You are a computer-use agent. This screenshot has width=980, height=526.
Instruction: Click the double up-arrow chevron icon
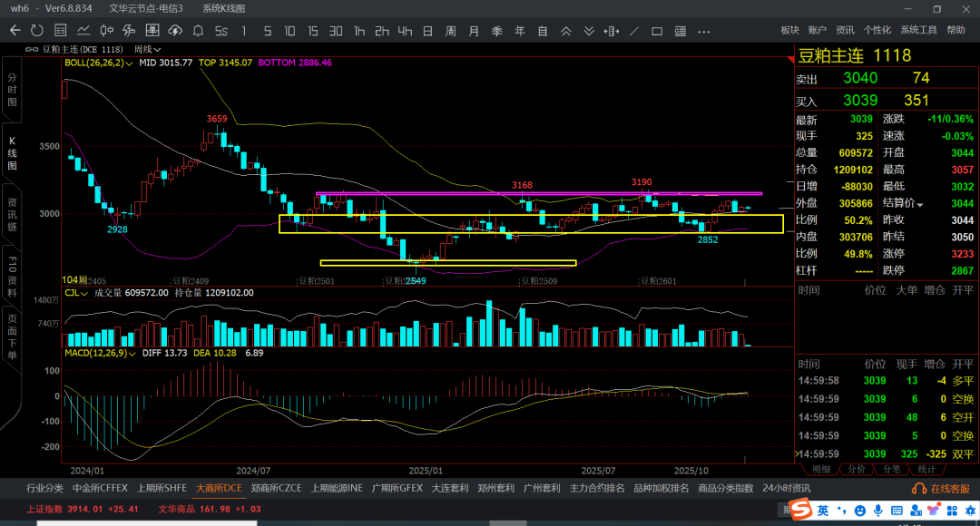[x=565, y=31]
